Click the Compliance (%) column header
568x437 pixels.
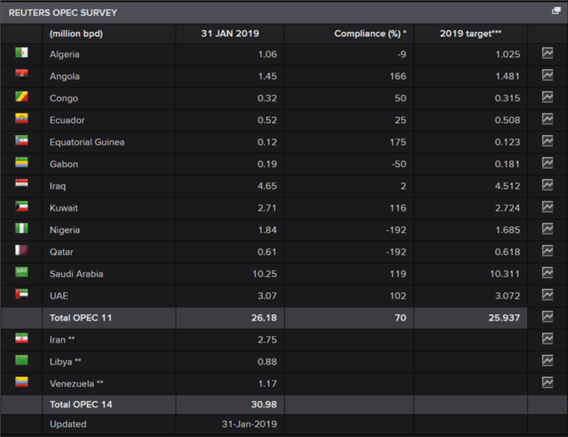coord(370,34)
